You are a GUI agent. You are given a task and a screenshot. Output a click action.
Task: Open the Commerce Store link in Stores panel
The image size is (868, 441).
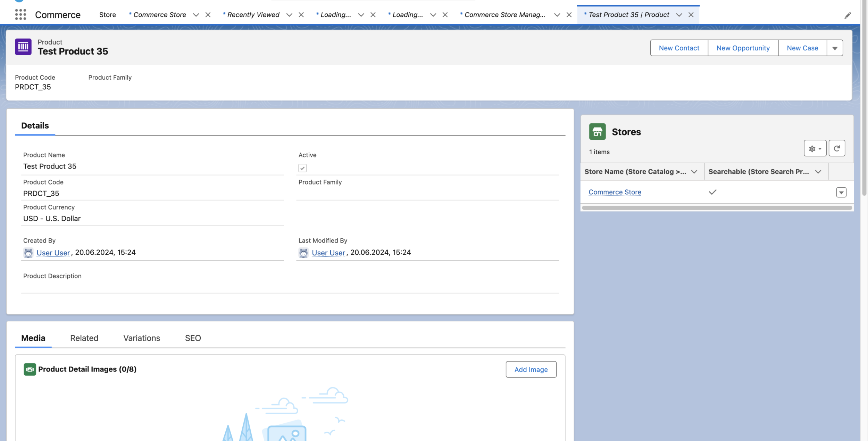tap(615, 192)
